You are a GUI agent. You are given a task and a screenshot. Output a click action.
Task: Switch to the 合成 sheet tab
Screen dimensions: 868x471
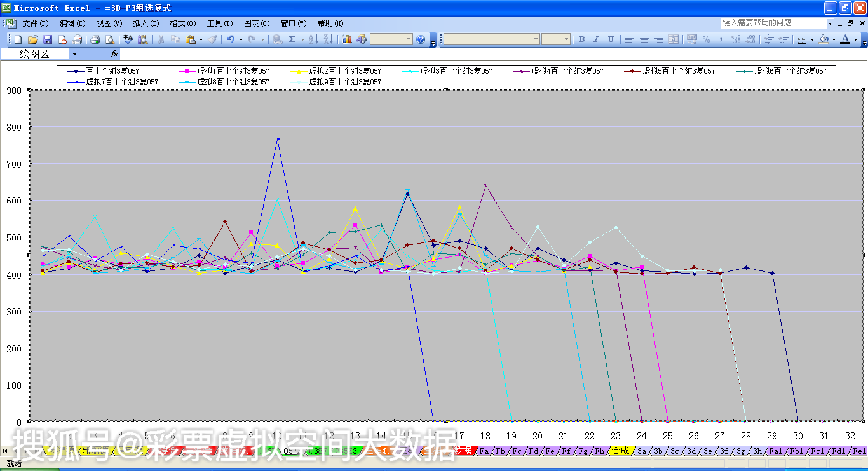621,451
